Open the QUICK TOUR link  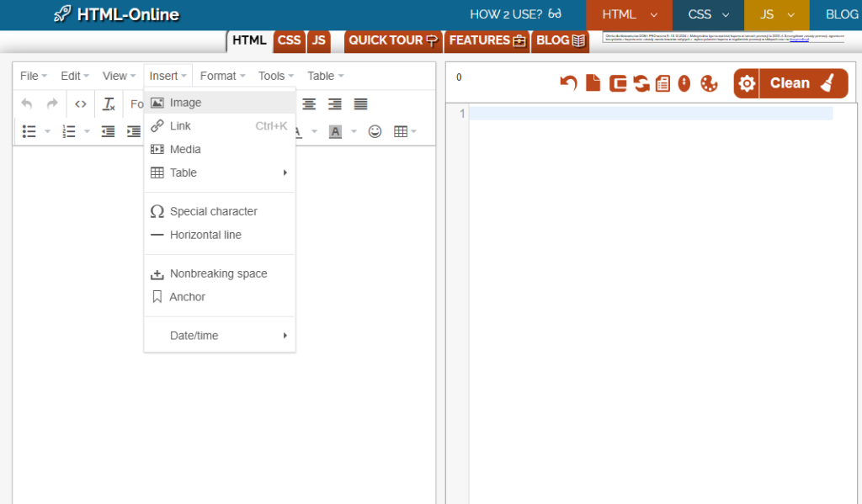393,40
